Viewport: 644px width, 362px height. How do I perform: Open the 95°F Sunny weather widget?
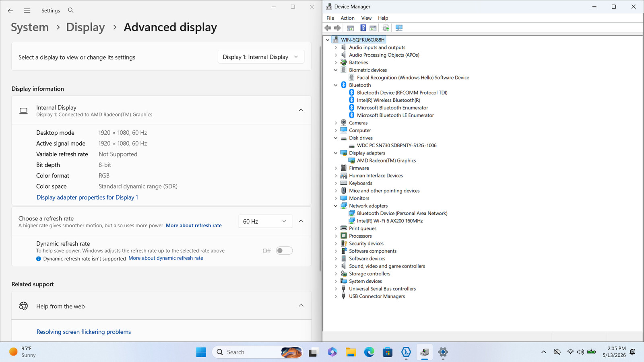coord(23,352)
